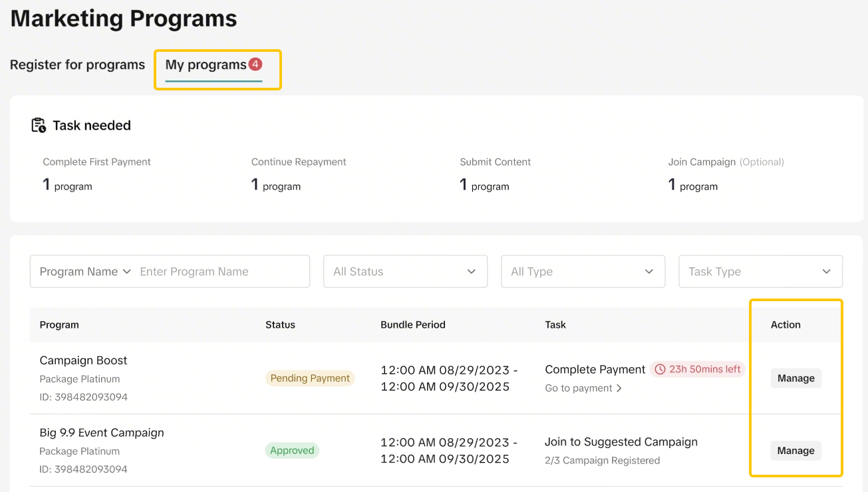Click Manage for Campaign Boost
This screenshot has height=492, width=868.
pos(796,378)
